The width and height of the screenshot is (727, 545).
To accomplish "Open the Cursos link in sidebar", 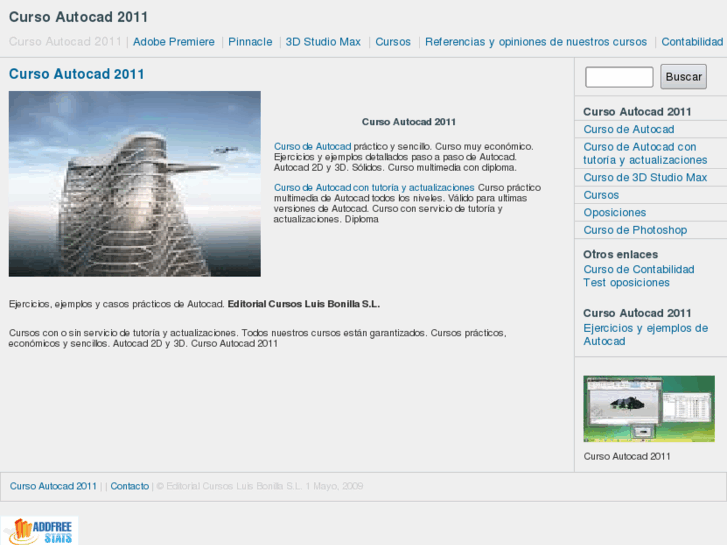I will 601,195.
